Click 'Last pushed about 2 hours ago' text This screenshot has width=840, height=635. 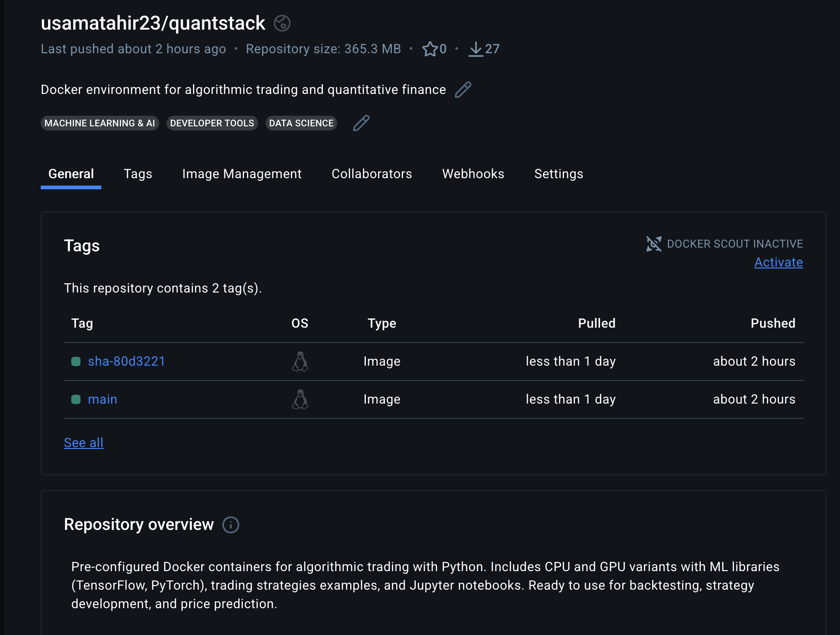click(133, 49)
